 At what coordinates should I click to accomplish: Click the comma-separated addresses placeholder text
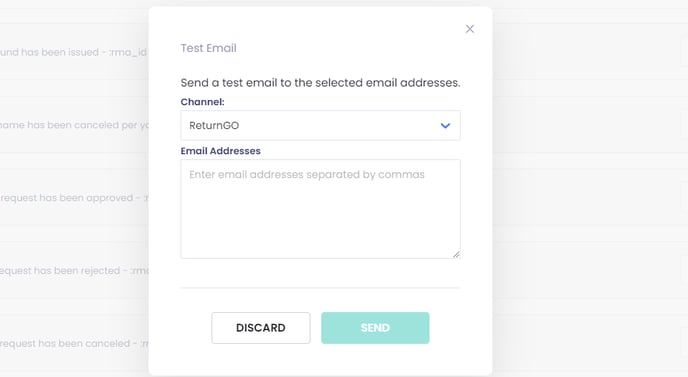(307, 175)
